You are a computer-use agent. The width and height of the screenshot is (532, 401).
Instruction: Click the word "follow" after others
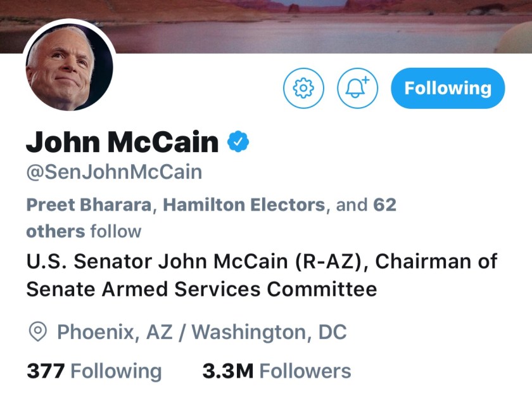click(x=116, y=231)
